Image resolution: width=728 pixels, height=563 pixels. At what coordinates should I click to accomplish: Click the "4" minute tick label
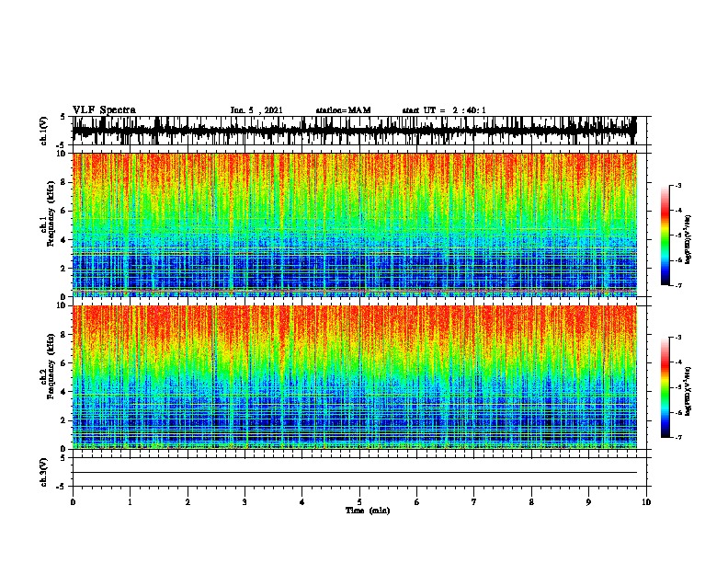[302, 502]
